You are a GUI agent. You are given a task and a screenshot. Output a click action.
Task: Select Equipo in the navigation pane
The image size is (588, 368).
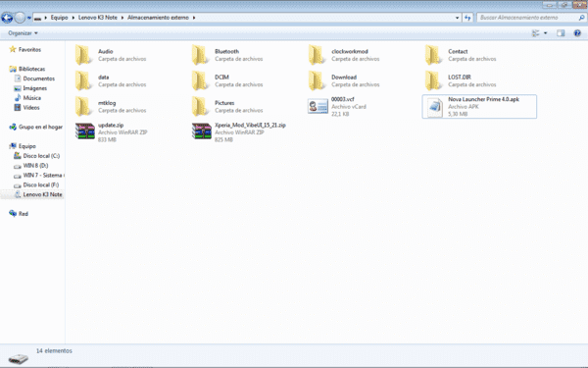tap(27, 146)
